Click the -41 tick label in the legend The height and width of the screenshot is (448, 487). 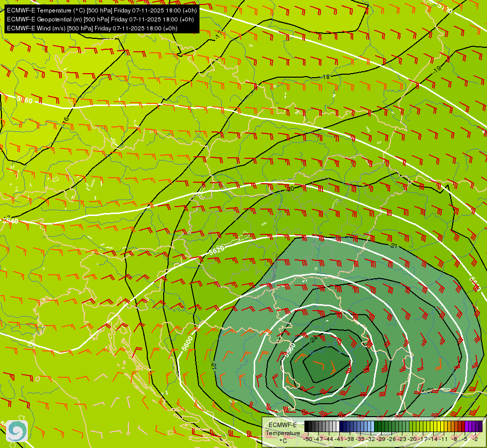(x=339, y=439)
